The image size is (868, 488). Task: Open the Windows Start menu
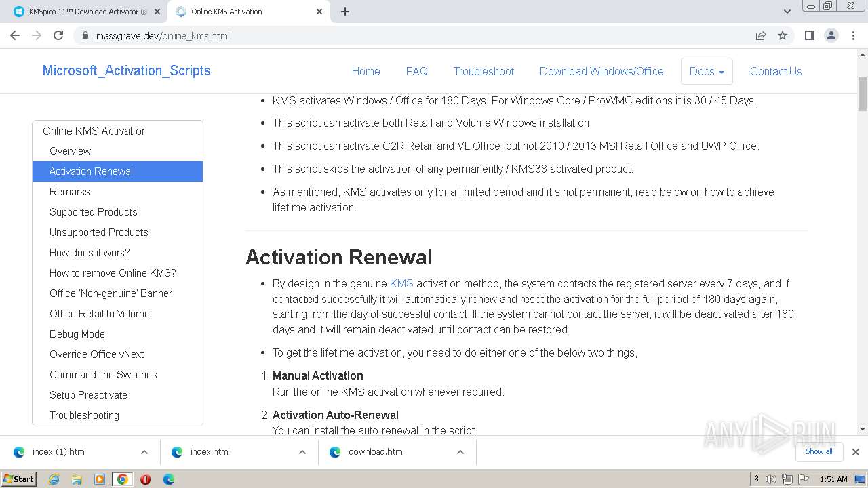point(18,479)
